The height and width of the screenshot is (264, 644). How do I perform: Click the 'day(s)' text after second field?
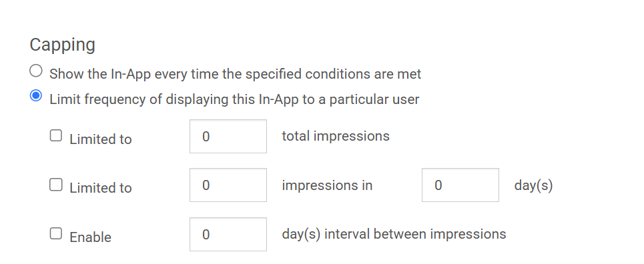coord(533,185)
